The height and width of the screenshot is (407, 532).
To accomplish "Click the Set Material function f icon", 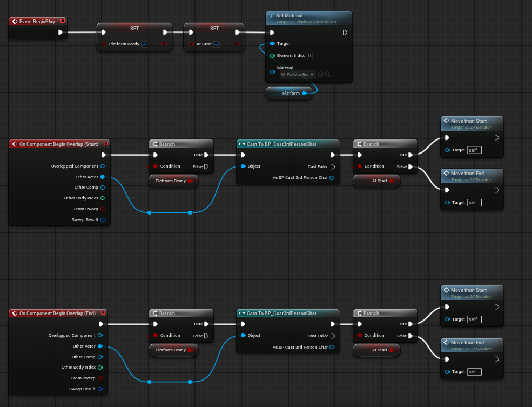I will pos(272,16).
